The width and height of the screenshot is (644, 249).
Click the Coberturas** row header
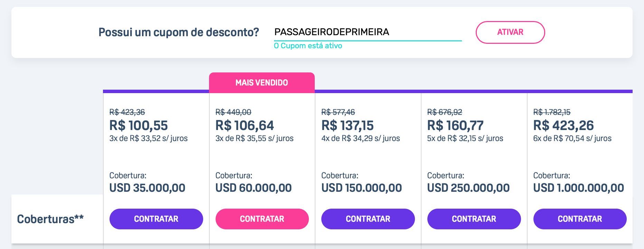50,219
